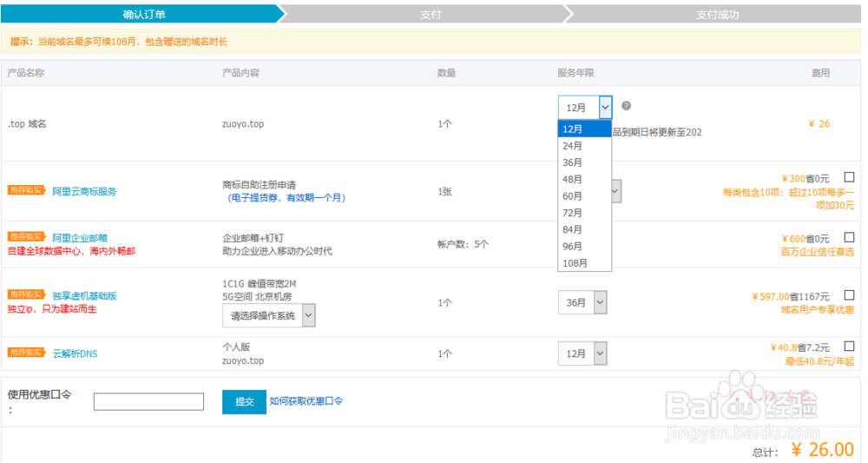Click the 服务年限 column header
The image size is (868, 463).
[575, 73]
